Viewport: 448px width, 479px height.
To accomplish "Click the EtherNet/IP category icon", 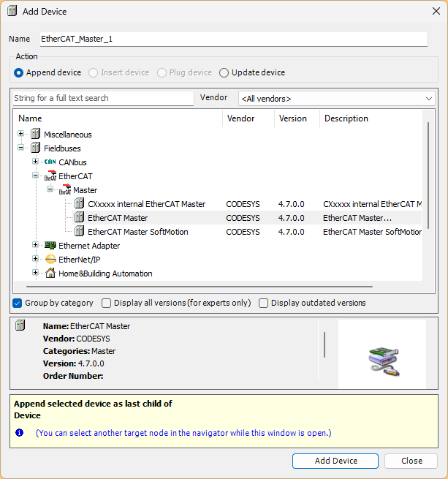I will (x=50, y=260).
